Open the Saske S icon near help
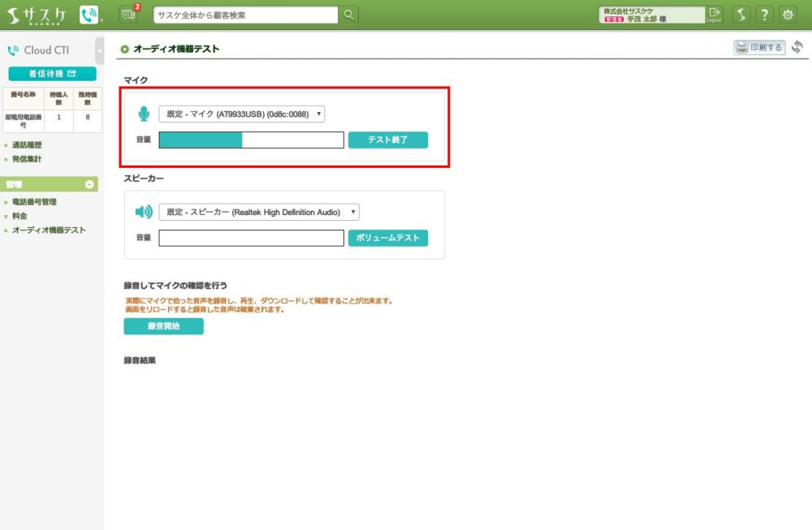812x530 pixels. [741, 15]
